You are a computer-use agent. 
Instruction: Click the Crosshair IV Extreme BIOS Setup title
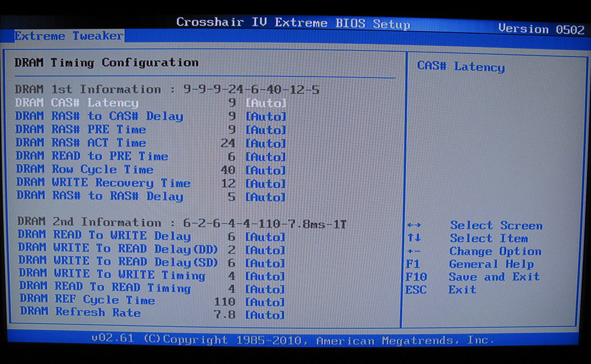(x=293, y=23)
